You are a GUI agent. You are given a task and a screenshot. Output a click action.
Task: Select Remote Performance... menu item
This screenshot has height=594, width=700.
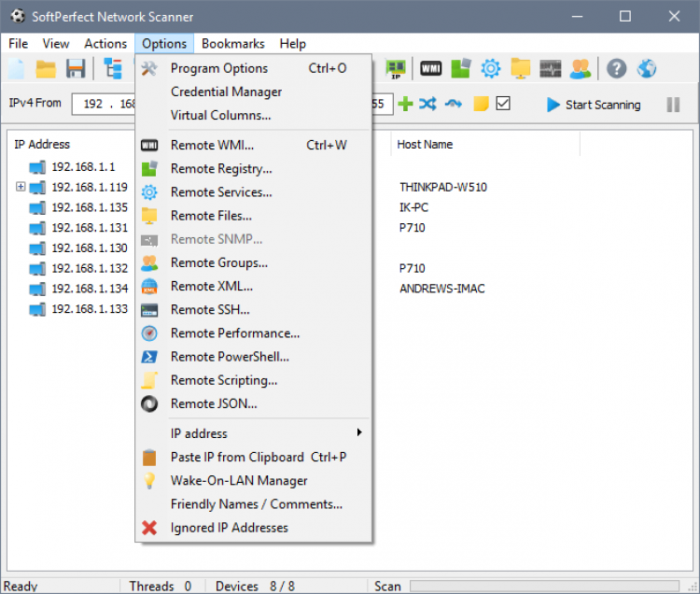(x=254, y=333)
